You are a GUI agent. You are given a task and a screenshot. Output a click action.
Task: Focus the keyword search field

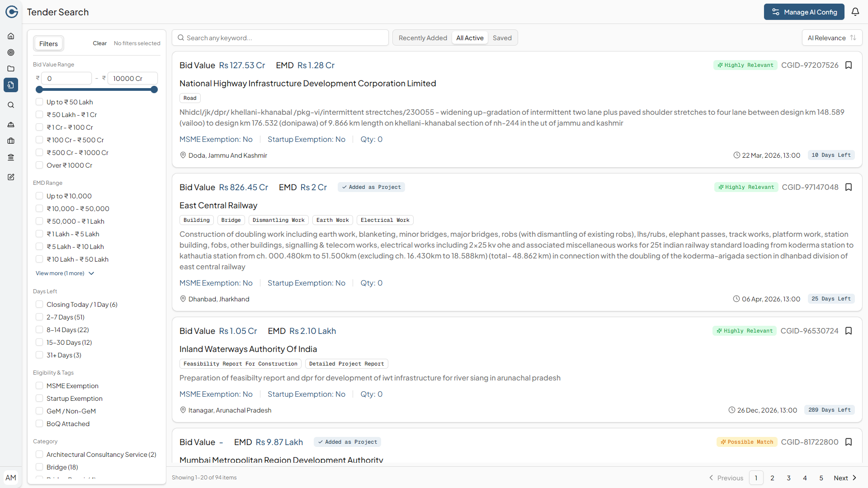(x=280, y=38)
